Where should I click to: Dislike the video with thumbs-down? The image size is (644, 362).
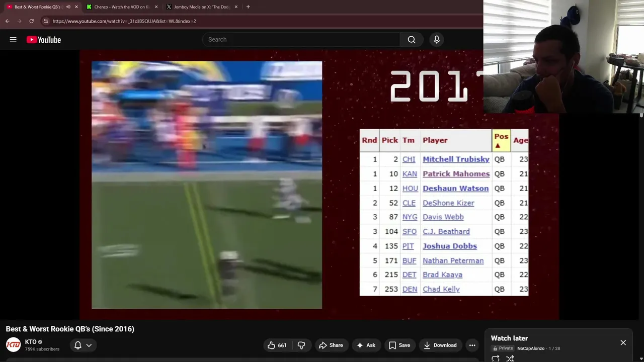click(x=301, y=345)
